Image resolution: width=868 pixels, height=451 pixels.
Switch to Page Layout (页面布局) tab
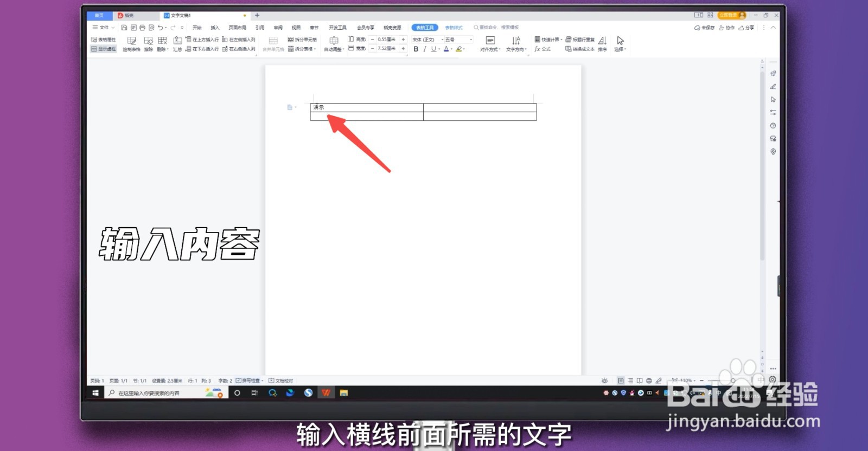point(237,28)
